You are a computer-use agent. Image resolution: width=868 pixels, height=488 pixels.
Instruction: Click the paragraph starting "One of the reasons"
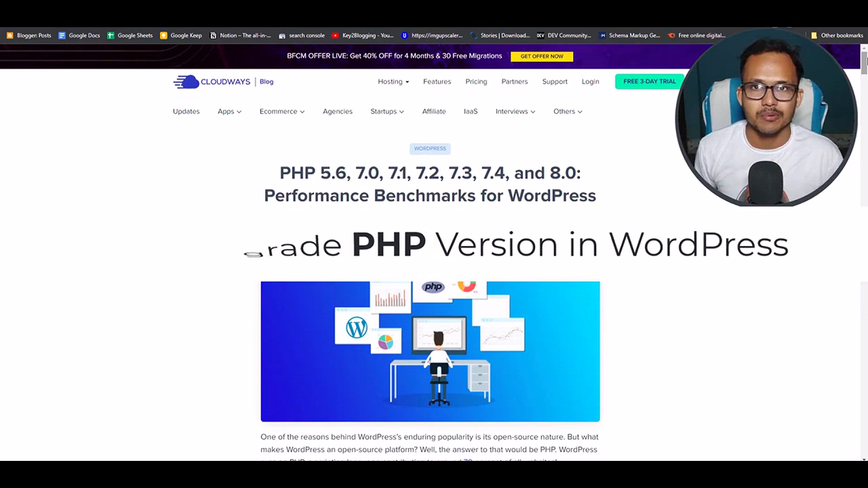[429, 447]
